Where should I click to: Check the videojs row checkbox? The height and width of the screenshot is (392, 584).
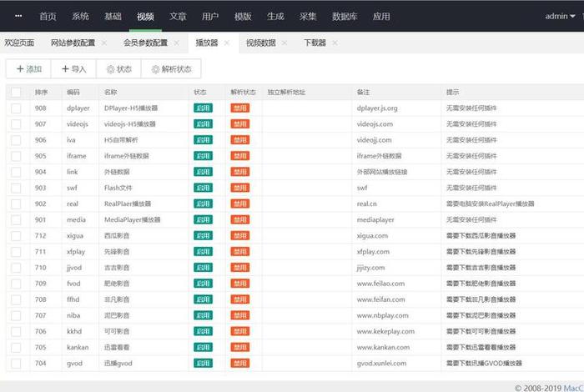click(x=16, y=124)
